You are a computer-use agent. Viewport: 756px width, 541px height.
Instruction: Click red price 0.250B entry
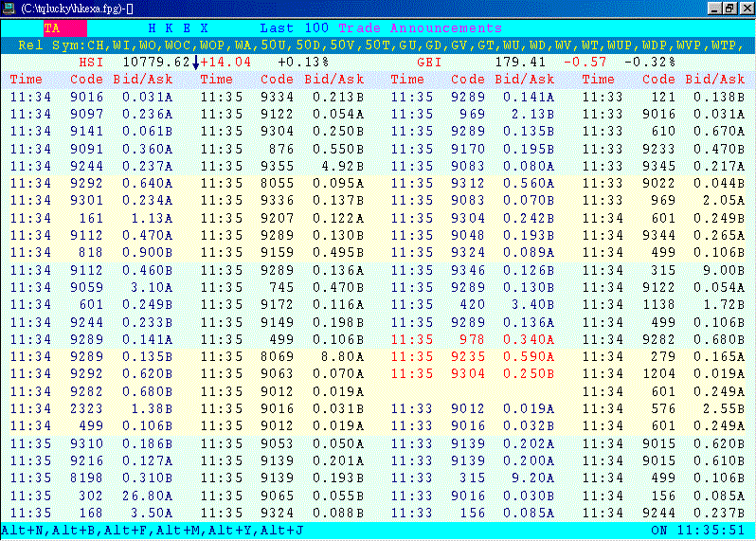point(529,374)
